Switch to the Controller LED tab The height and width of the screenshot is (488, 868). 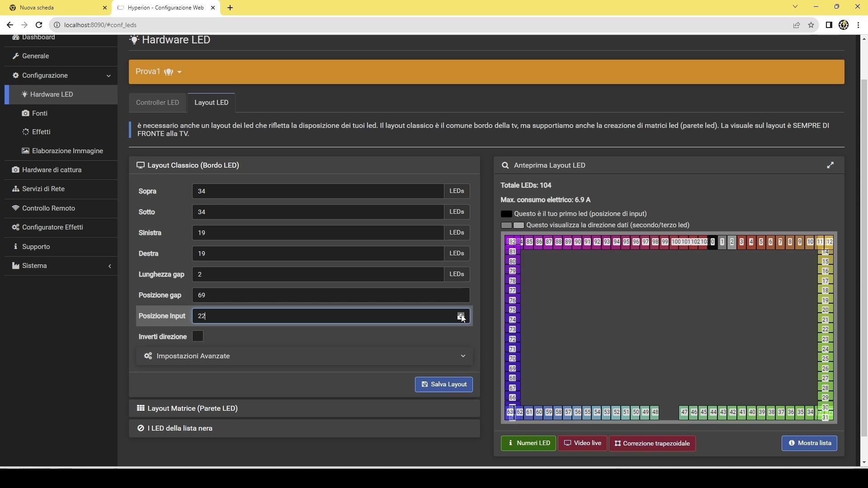coord(157,103)
